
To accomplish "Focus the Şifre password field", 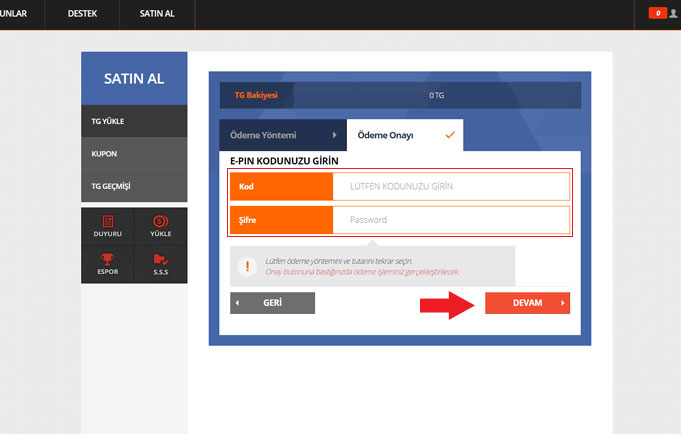I will click(x=450, y=220).
